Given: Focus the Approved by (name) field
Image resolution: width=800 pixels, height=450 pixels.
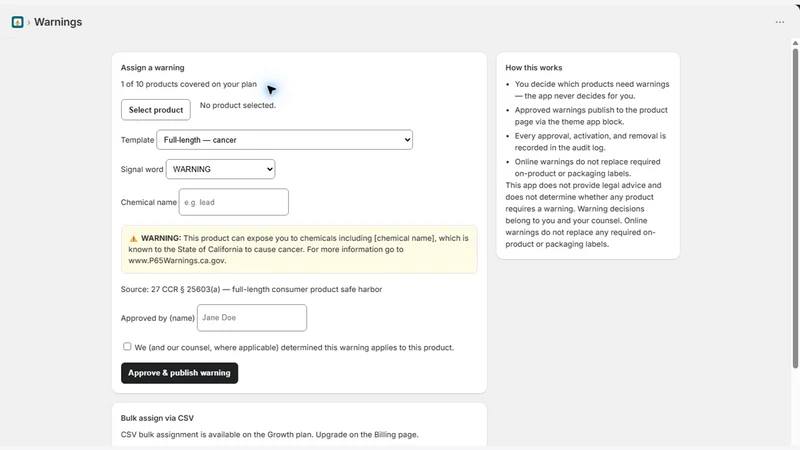Looking at the screenshot, I should (x=252, y=318).
